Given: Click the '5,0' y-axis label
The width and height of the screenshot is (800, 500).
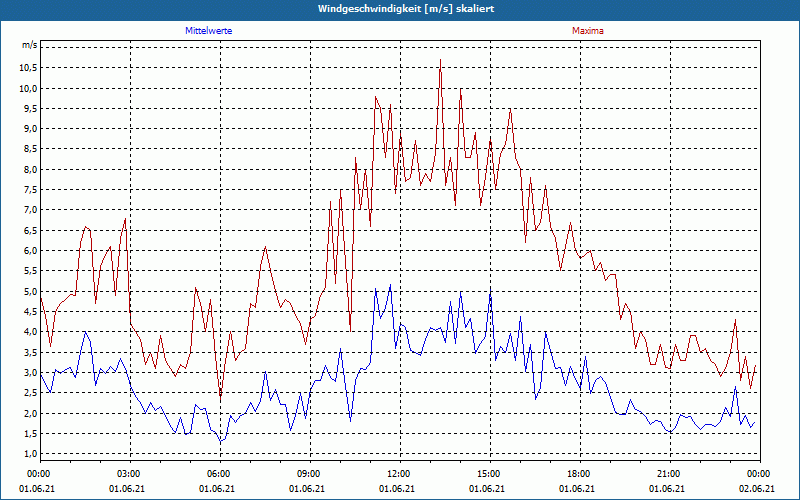Looking at the screenshot, I should click(31, 291).
